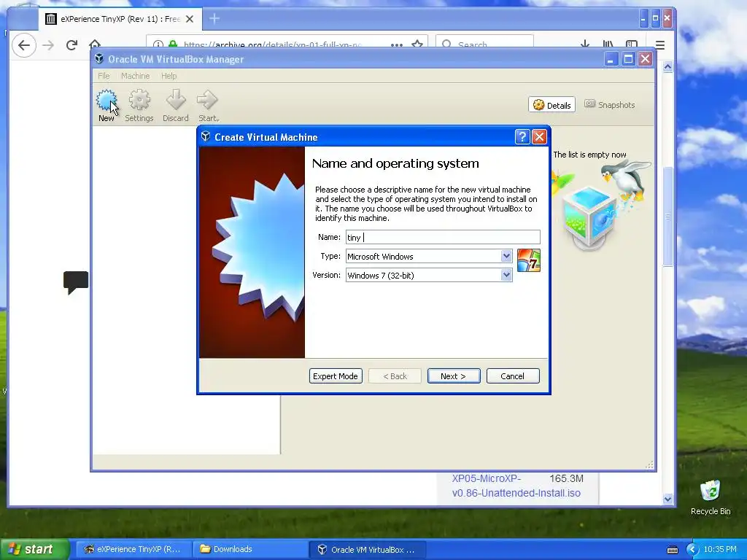
Task: Click the tray arrow to show hidden icons
Action: click(x=692, y=550)
